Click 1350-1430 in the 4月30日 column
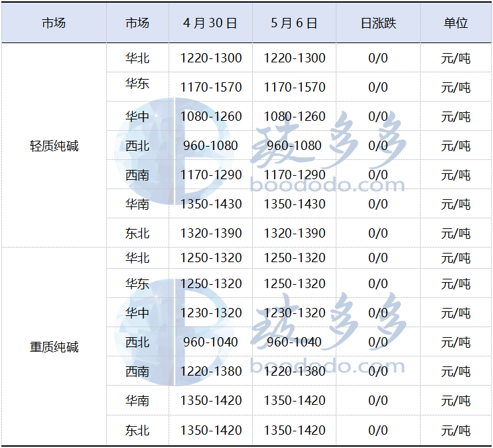The width and height of the screenshot is (493, 448). point(210,204)
